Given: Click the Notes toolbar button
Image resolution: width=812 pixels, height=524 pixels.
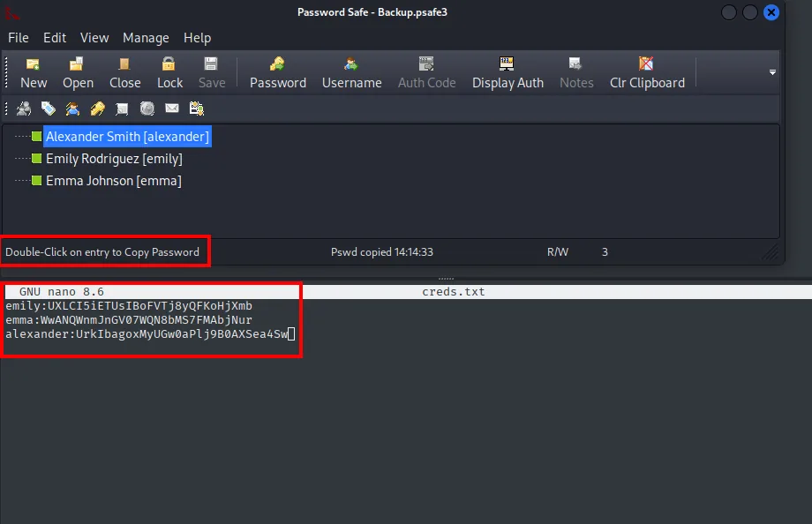Looking at the screenshot, I should (576, 73).
